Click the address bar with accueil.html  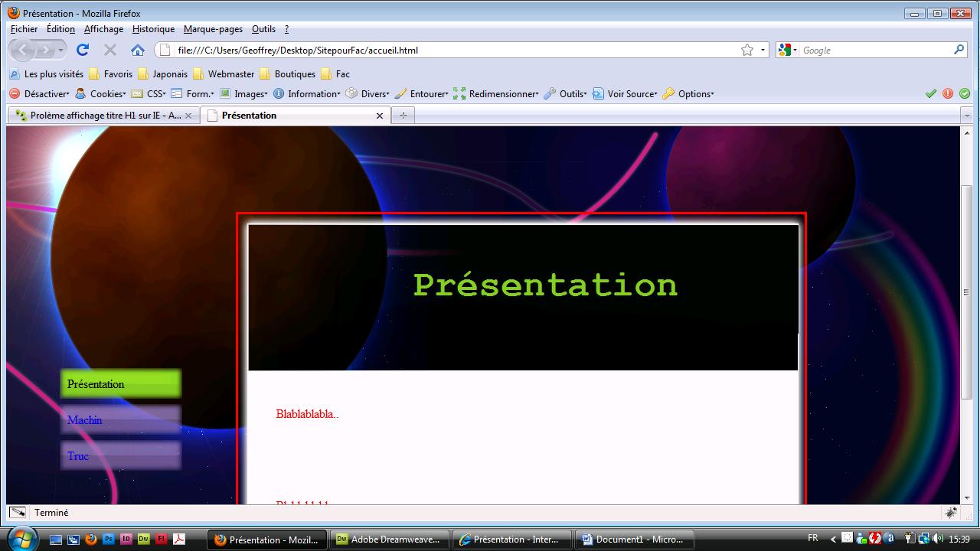[459, 50]
